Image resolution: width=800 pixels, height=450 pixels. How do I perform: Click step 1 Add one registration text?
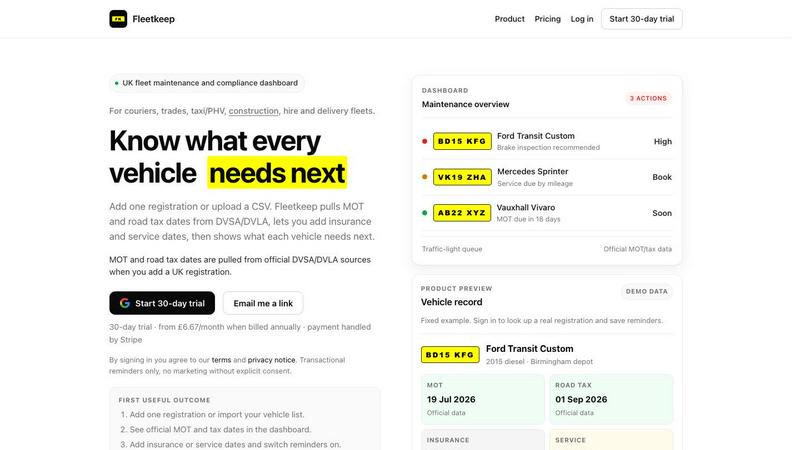pyautogui.click(x=217, y=414)
